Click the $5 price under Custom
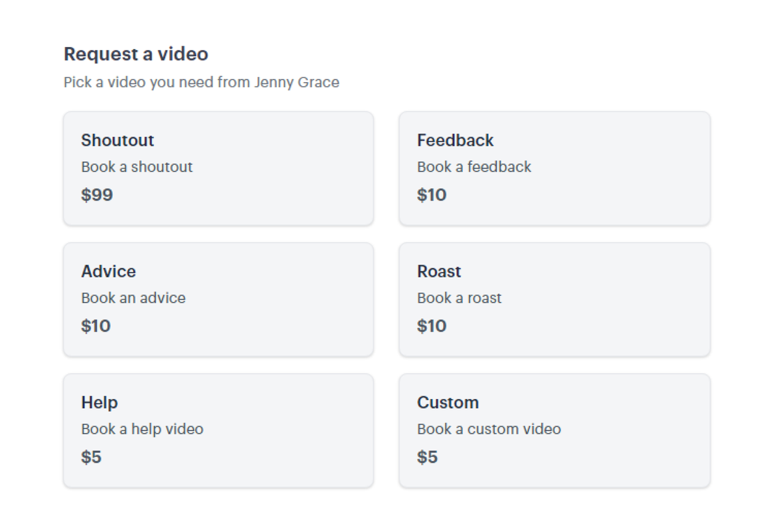783x532 pixels. (x=427, y=457)
